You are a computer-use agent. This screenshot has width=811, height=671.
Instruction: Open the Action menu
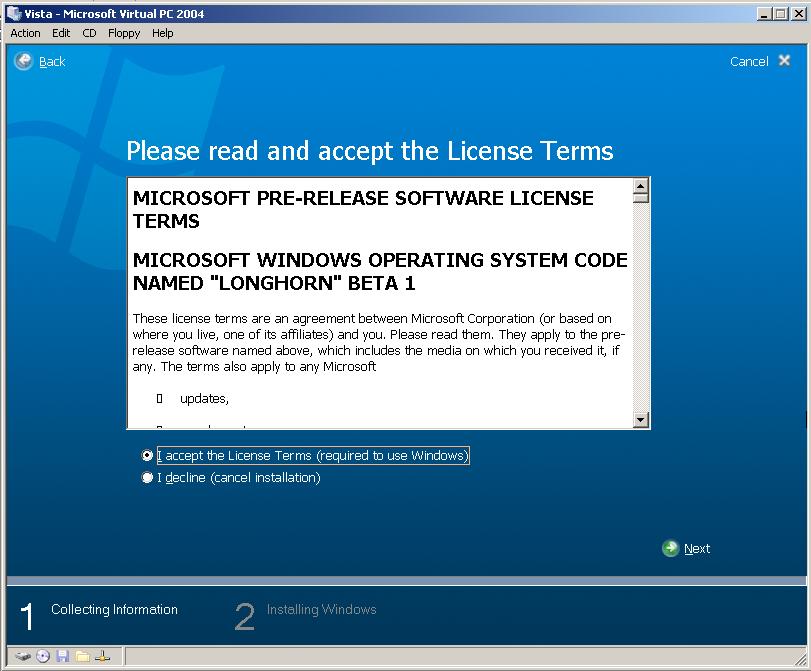(25, 33)
